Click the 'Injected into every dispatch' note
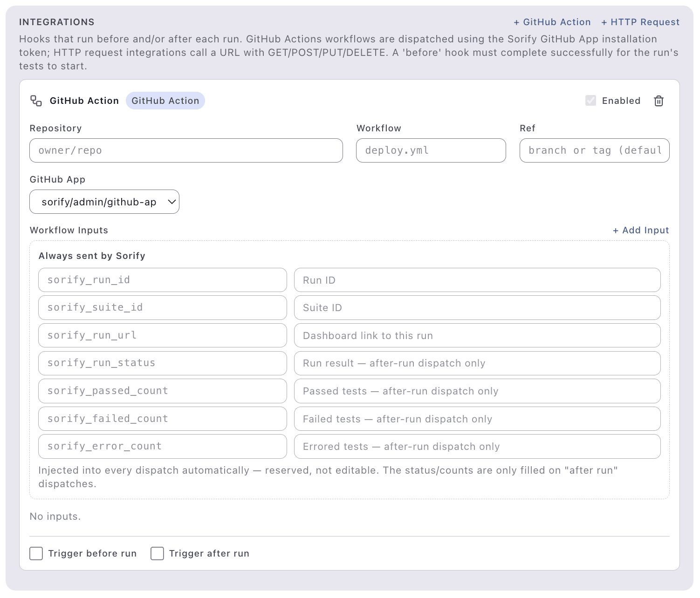This screenshot has width=700, height=598. [328, 477]
